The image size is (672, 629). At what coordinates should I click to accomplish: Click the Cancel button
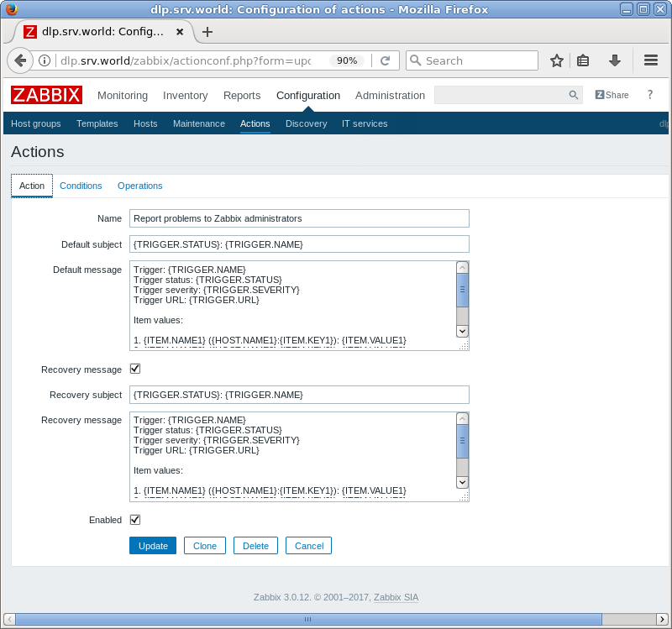click(x=309, y=546)
